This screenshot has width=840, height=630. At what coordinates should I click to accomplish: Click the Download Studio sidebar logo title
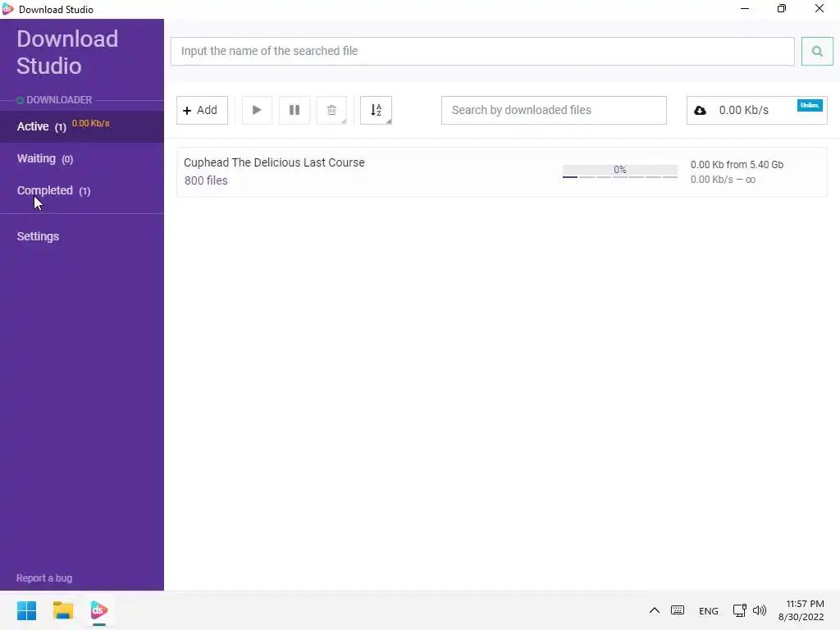pos(67,52)
